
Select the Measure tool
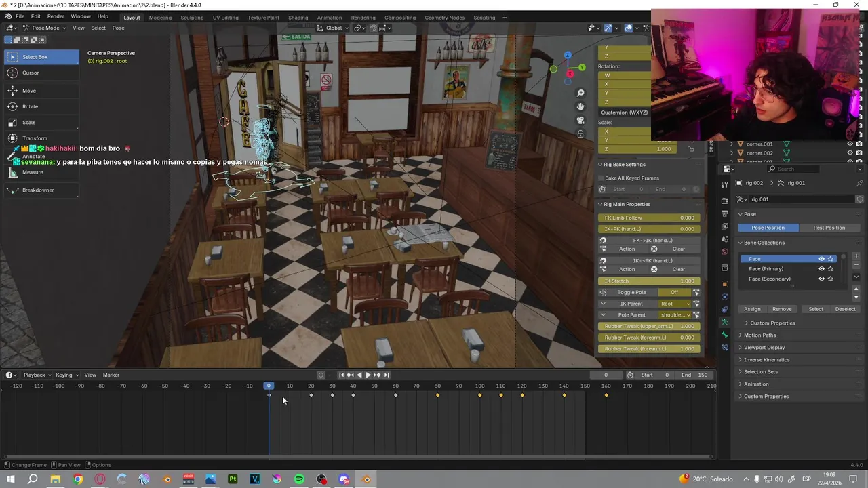pos(41,172)
